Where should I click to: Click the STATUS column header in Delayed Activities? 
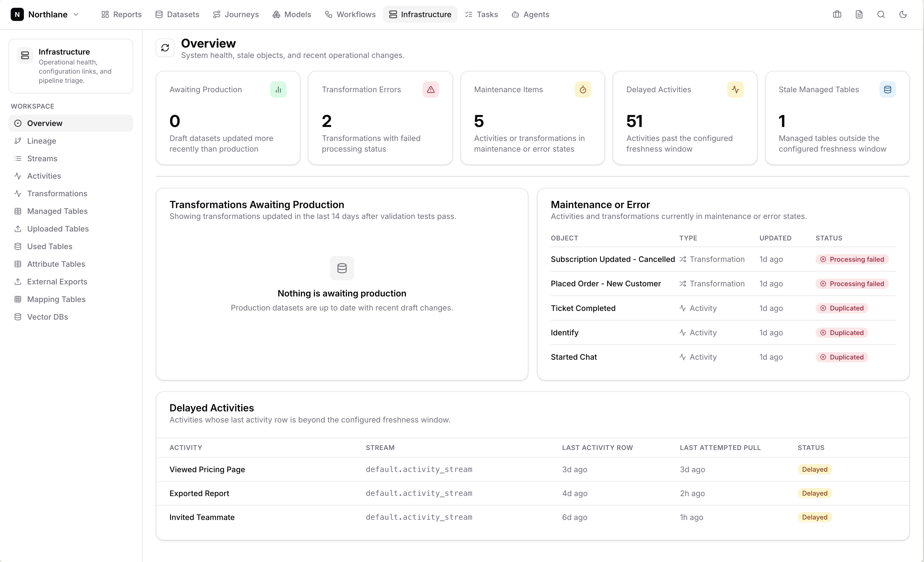(x=811, y=448)
